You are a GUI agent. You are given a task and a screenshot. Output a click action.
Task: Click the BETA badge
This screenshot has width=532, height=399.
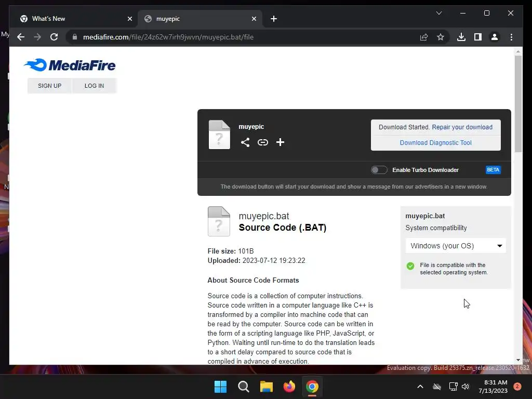(x=493, y=170)
